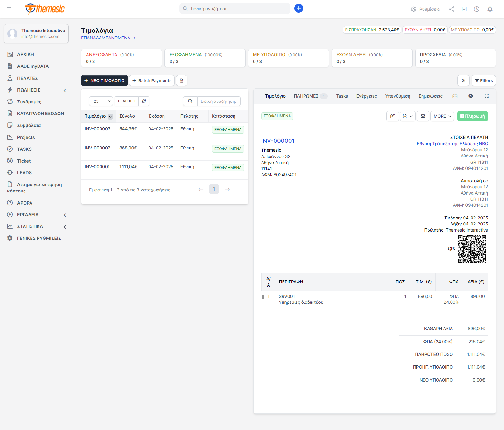Filter by ΜΕ ΥΠΟΛΟΙΠΟ status card
The image size is (504, 430).
click(289, 58)
